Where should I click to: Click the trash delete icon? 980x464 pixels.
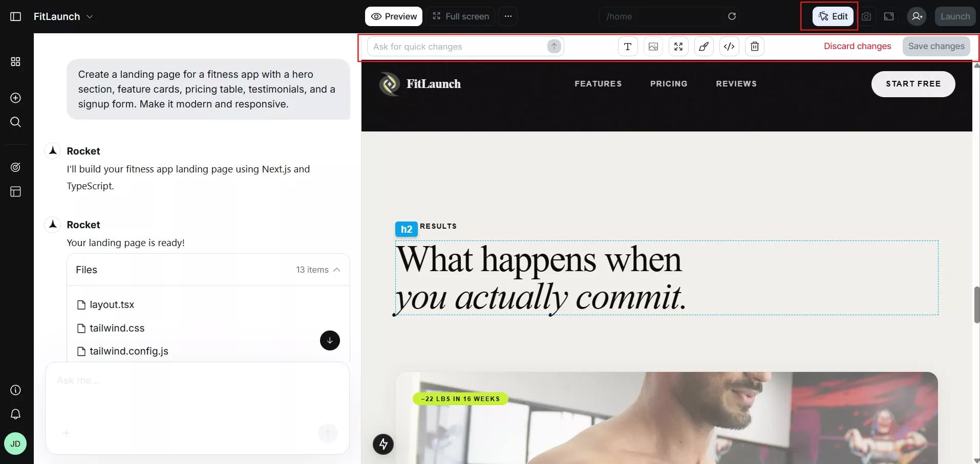point(754,47)
